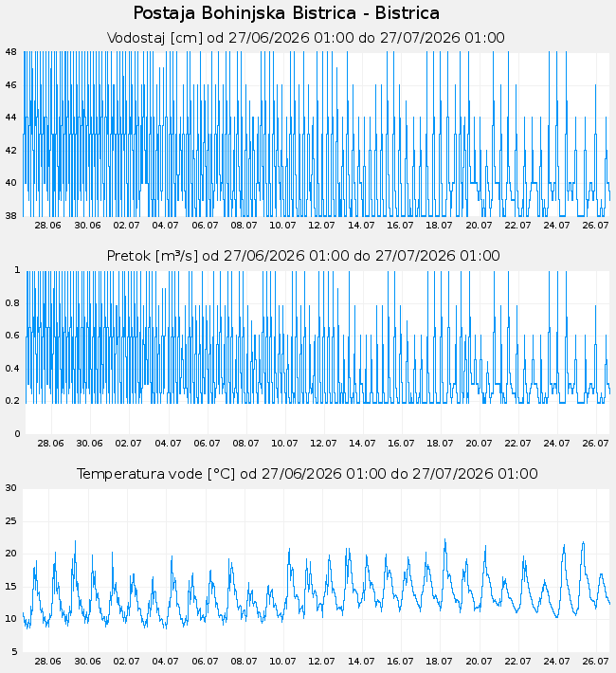Click the Postaja Bohinjska Bistrica page title
Image resolution: width=616 pixels, height=673 pixels.
point(286,13)
